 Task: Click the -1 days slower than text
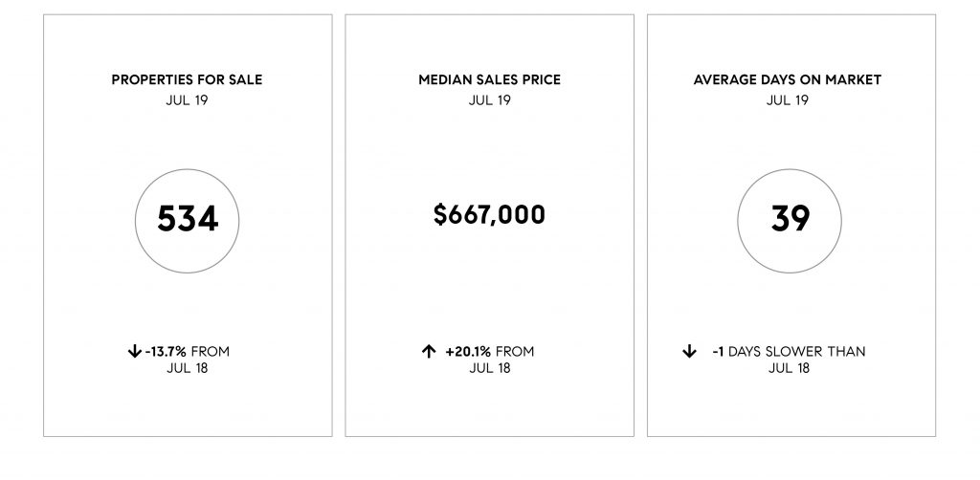click(789, 352)
